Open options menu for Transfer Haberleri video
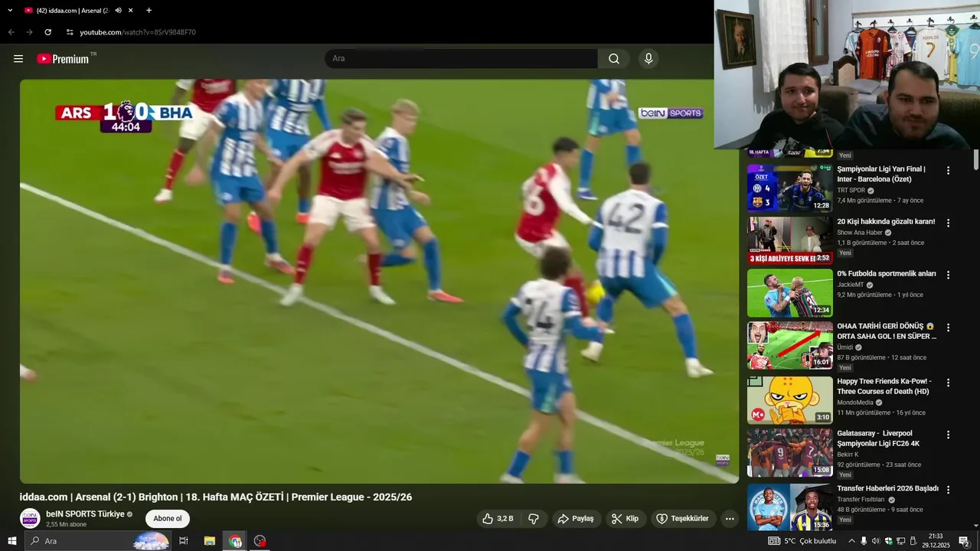Viewport: 980px width, 551px height. point(948,490)
